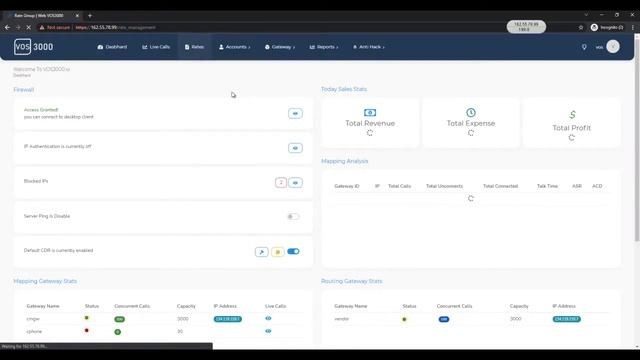View details of Access Granted firewall row
The height and width of the screenshot is (360, 640).
point(295,113)
